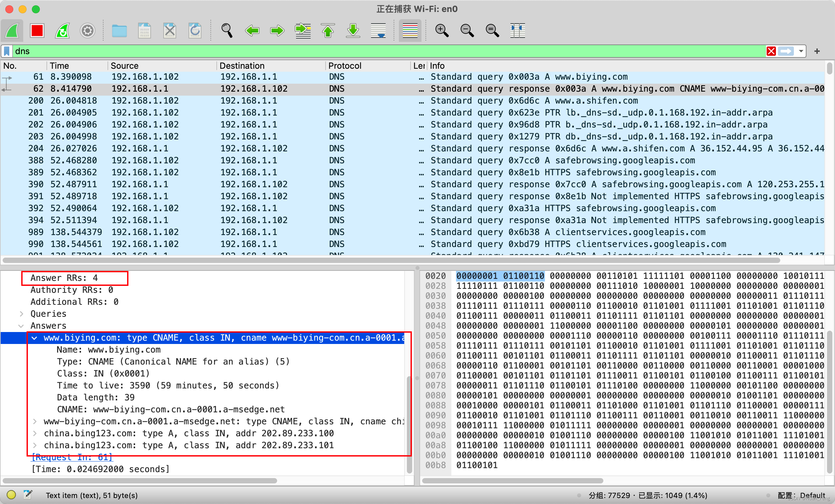Toggle auto-scroll during live capture icon
The image size is (835, 504).
pos(378,31)
